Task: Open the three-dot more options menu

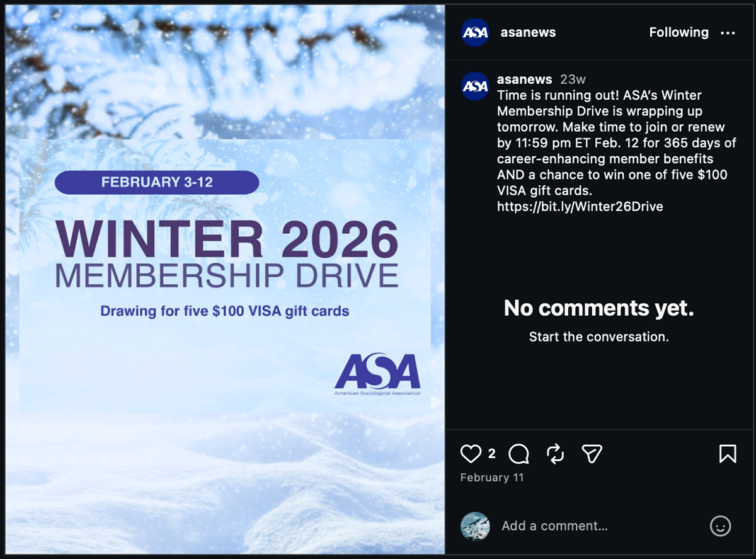Action: pyautogui.click(x=728, y=33)
